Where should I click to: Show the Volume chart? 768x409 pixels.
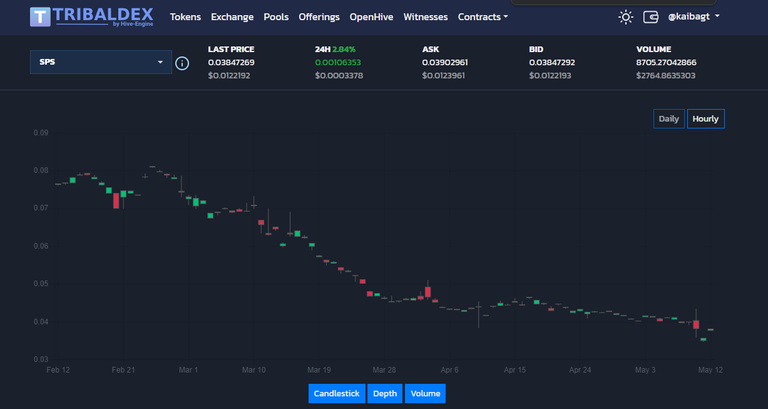[425, 393]
